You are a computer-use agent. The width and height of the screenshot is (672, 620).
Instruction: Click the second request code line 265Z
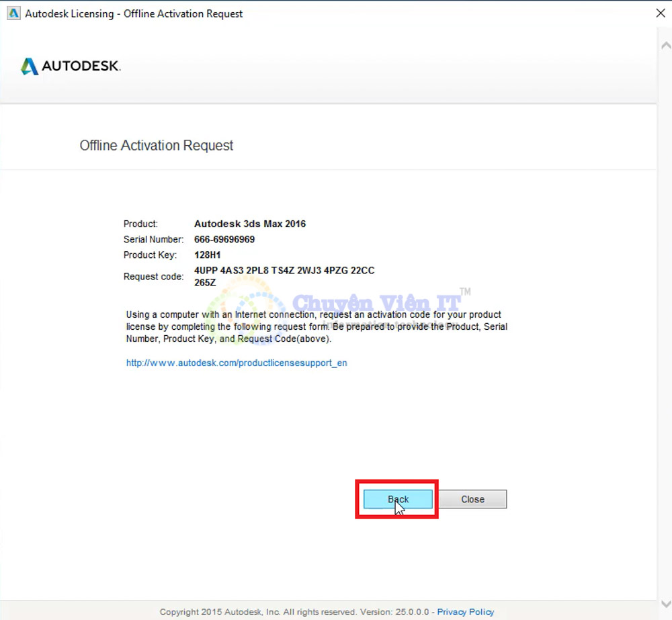coord(205,283)
